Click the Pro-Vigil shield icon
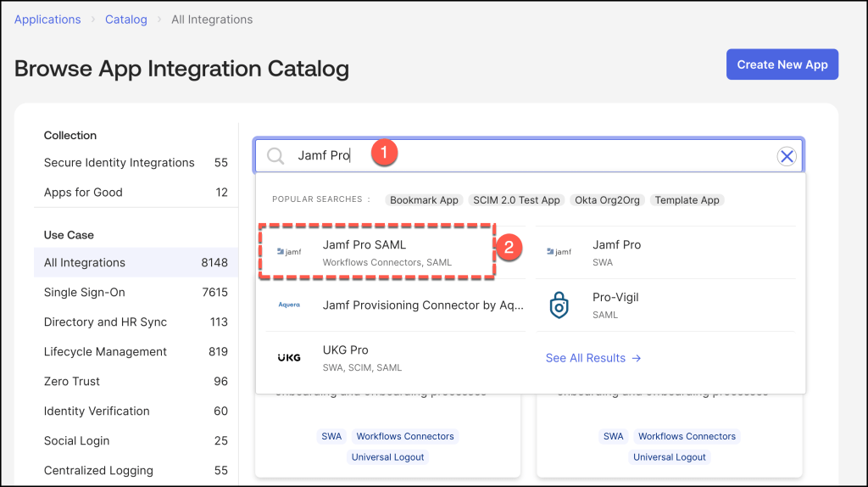This screenshot has height=487, width=868. tap(559, 305)
